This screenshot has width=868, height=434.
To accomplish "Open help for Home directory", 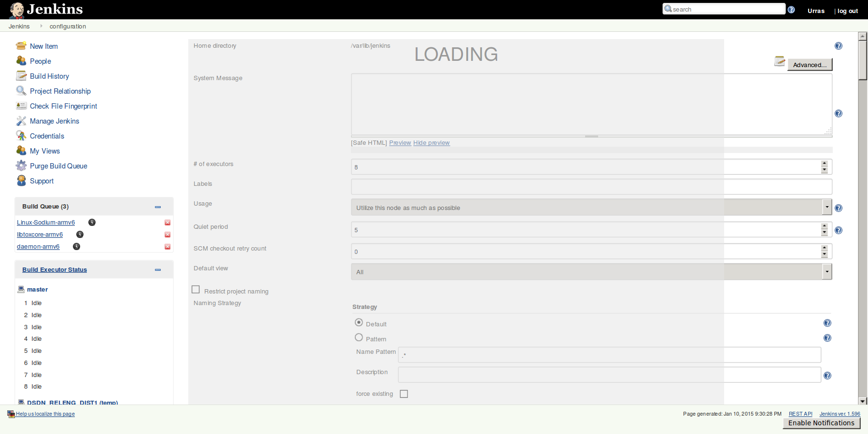I will coord(839,46).
